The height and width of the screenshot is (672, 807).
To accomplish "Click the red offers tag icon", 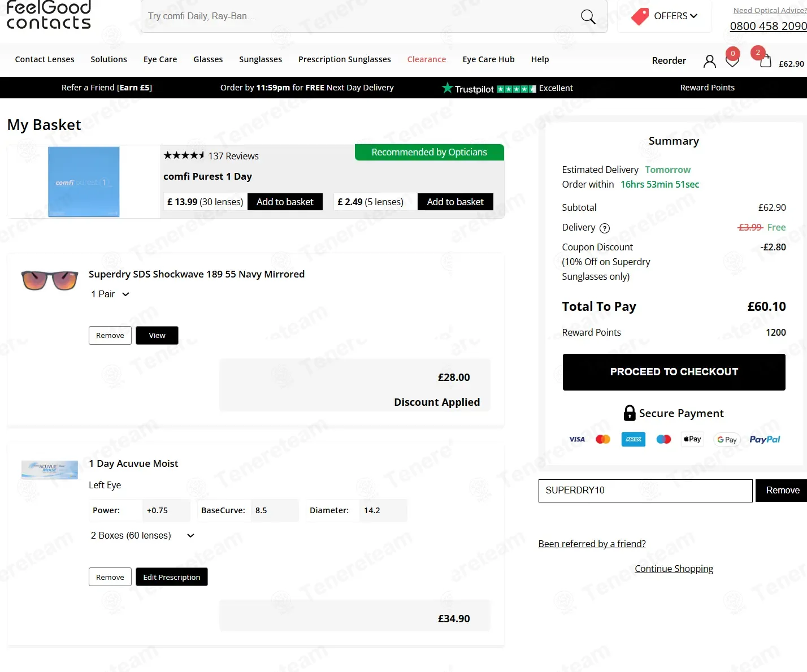I will (x=640, y=16).
